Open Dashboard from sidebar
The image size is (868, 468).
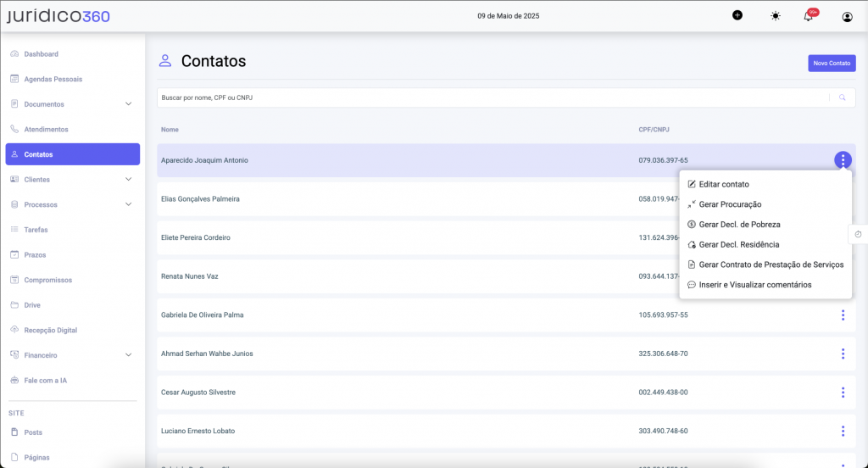[41, 53]
